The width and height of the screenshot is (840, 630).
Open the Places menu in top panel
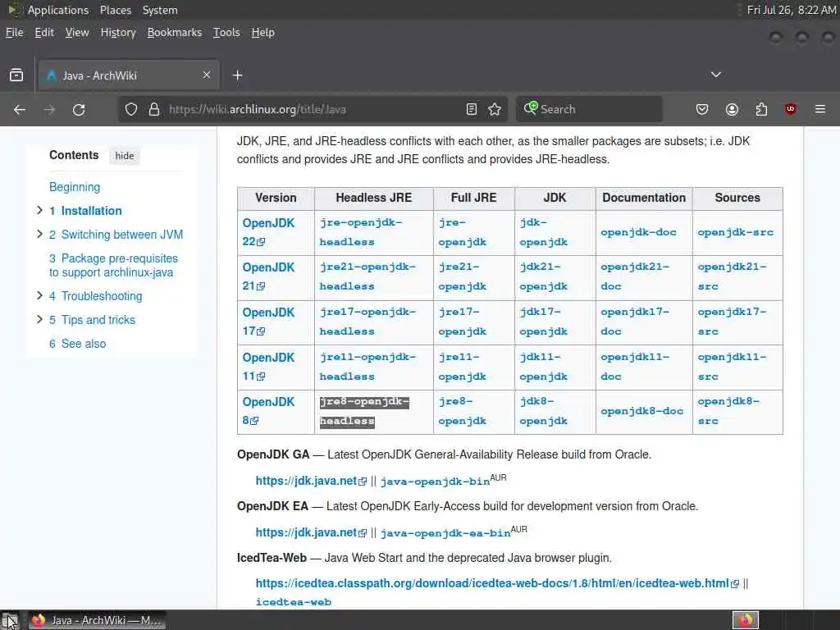click(x=116, y=10)
